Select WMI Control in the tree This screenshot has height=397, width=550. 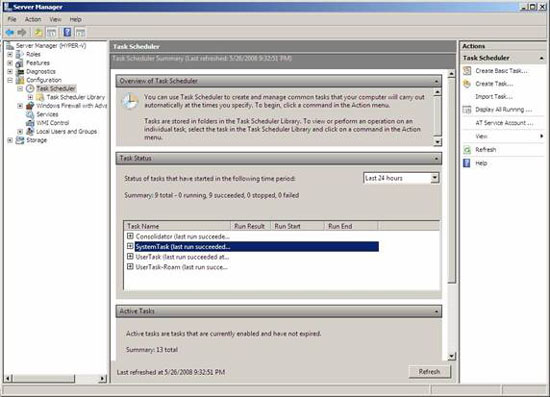coord(53,123)
